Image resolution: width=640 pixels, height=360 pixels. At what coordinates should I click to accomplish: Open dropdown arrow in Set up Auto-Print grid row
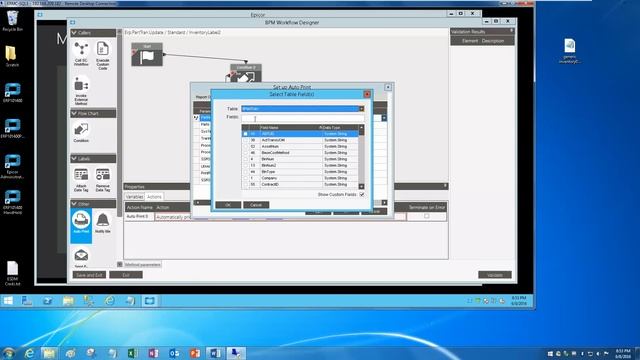384,118
